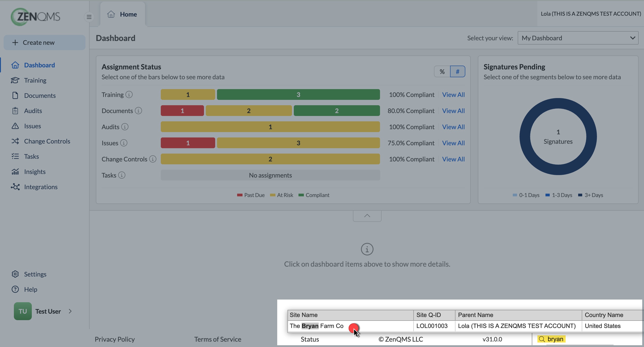This screenshot has height=347, width=644.
Task: Click the Site Name column header
Action: (350, 315)
